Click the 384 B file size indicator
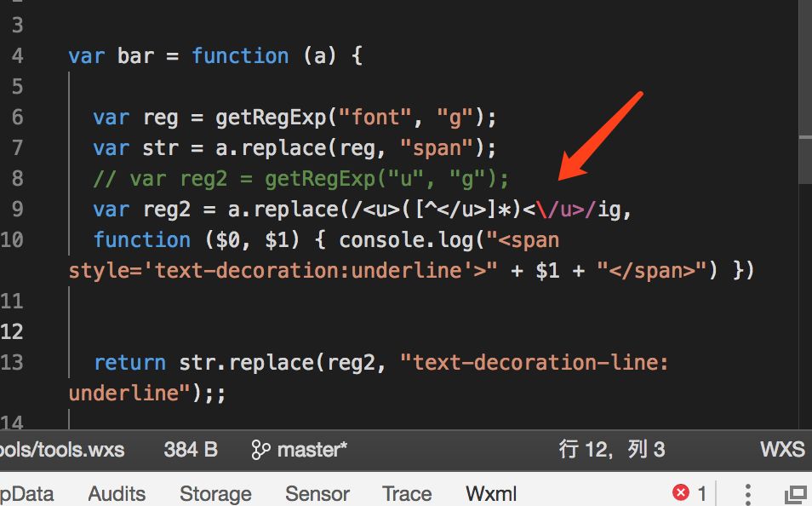Image resolution: width=812 pixels, height=506 pixels. pos(191,450)
